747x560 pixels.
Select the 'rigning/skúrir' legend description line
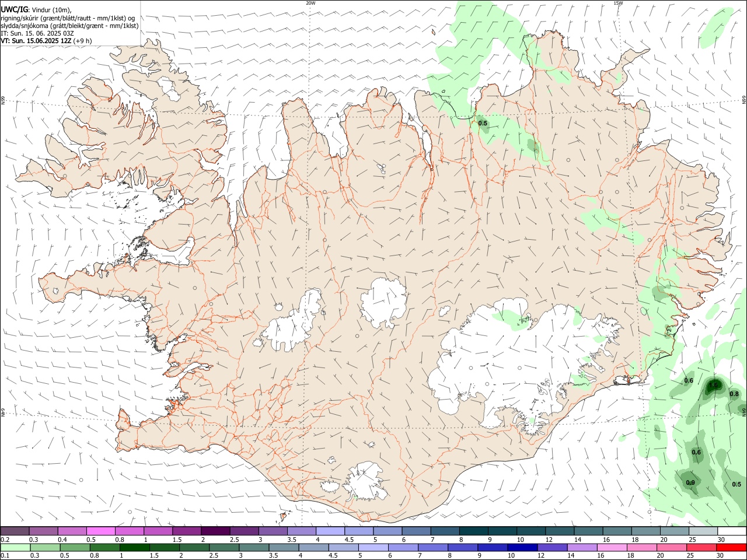coord(68,17)
